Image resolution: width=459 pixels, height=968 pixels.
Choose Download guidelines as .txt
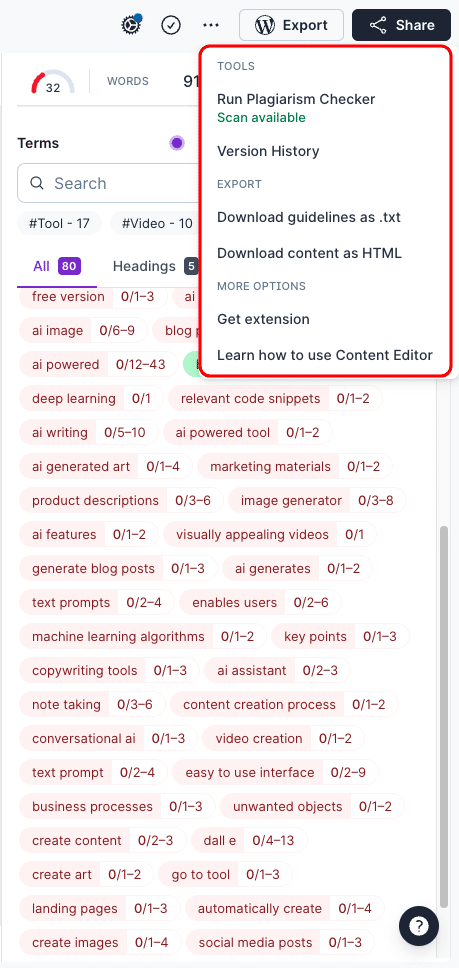(x=309, y=217)
